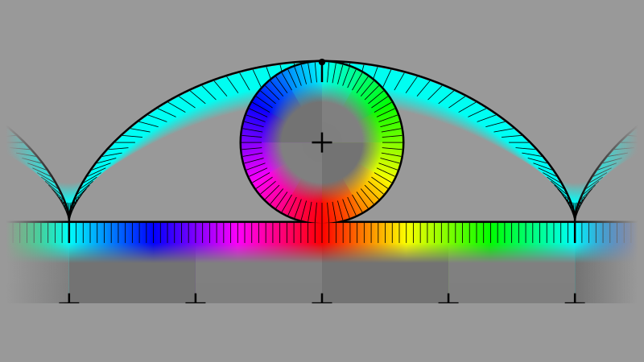Click the second bottom tick mark from left
The image size is (644, 362).
(x=196, y=299)
